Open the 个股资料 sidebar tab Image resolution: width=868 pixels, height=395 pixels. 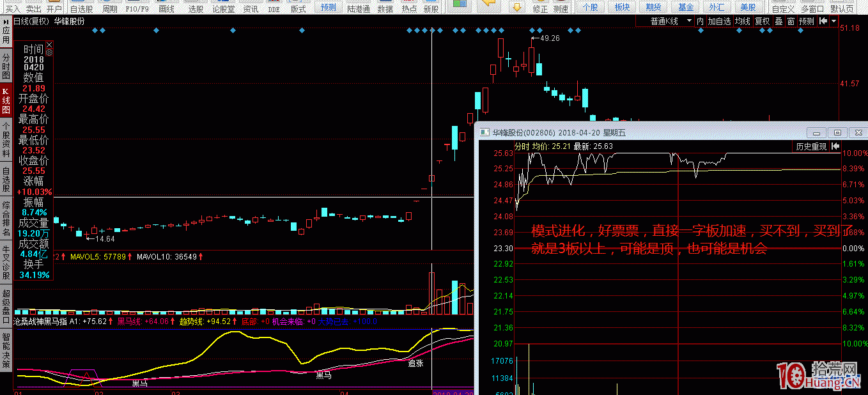[6, 139]
